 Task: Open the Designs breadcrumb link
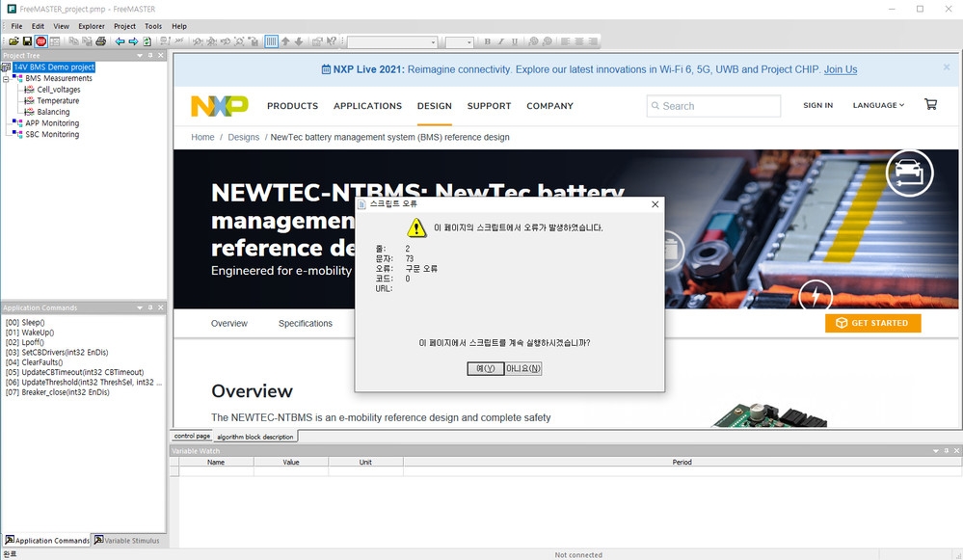243,137
